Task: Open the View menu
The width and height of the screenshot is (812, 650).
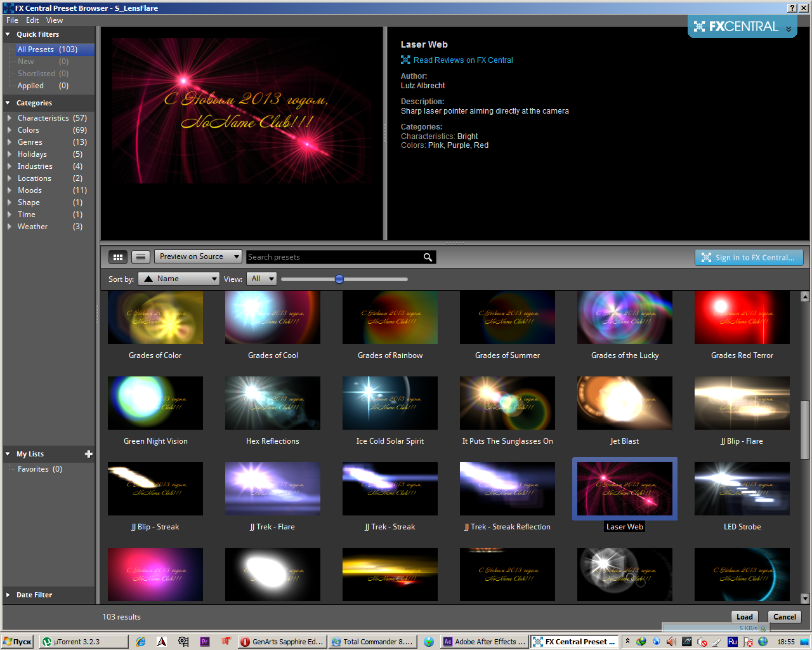Action: click(55, 20)
